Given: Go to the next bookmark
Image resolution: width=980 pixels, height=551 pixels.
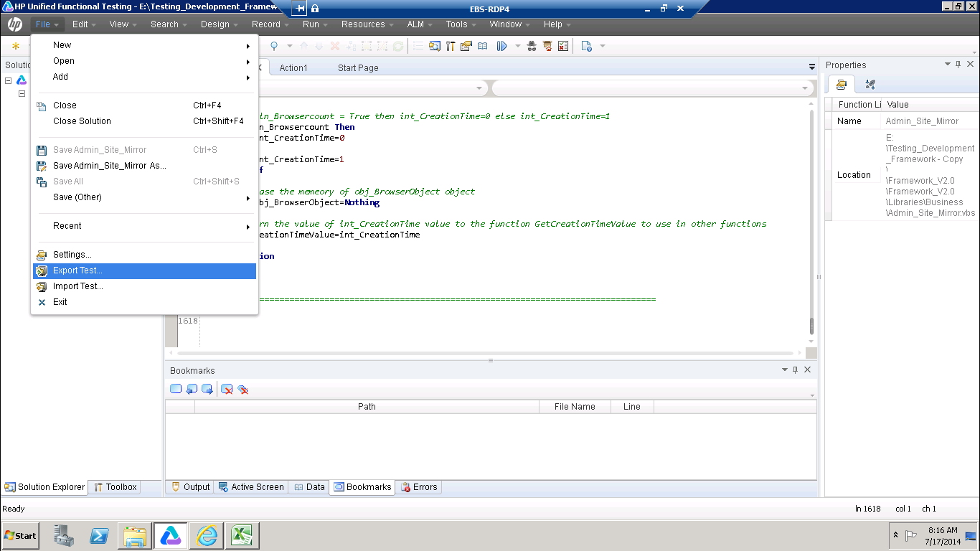Looking at the screenshot, I should click(x=207, y=388).
